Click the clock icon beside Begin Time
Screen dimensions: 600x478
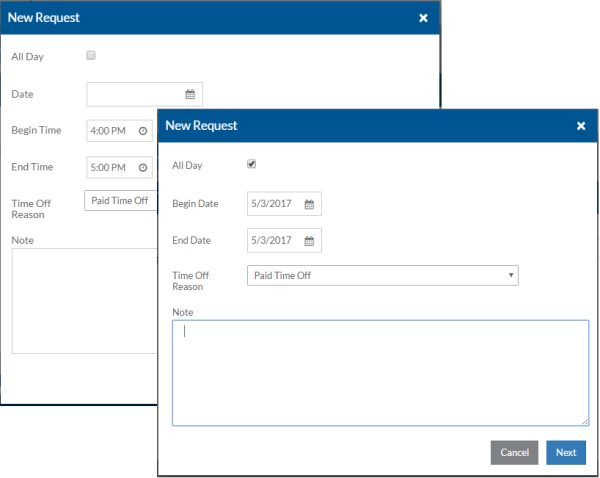143,131
